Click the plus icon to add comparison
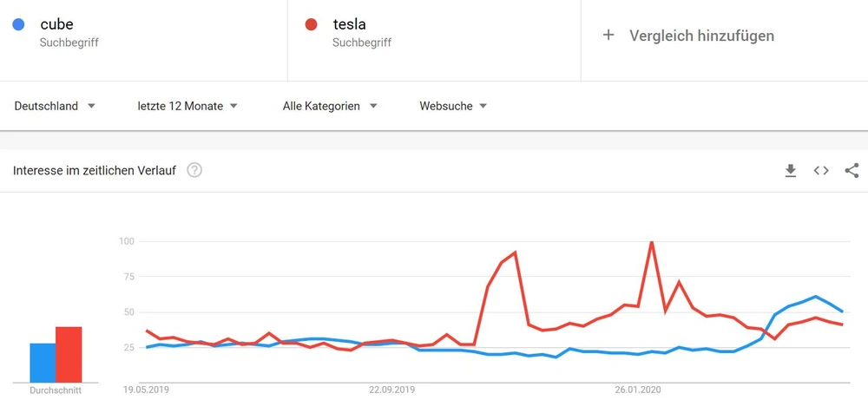Image resolution: width=868 pixels, height=413 pixels. click(608, 36)
